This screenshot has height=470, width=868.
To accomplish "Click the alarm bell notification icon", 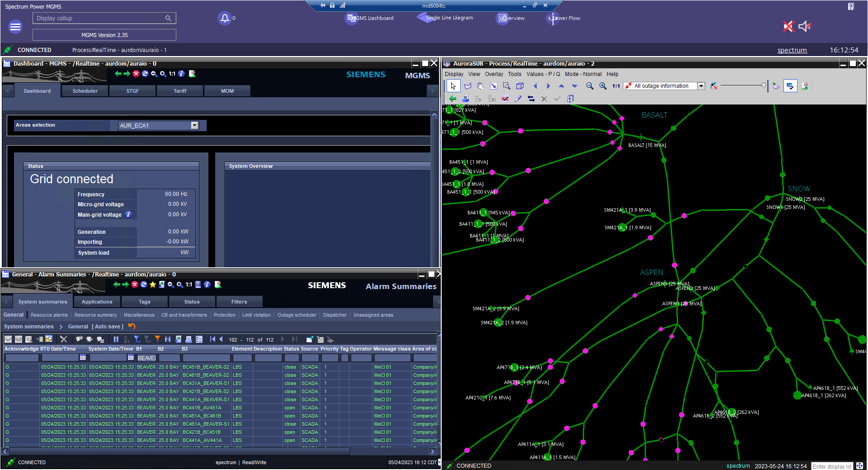I will click(225, 18).
